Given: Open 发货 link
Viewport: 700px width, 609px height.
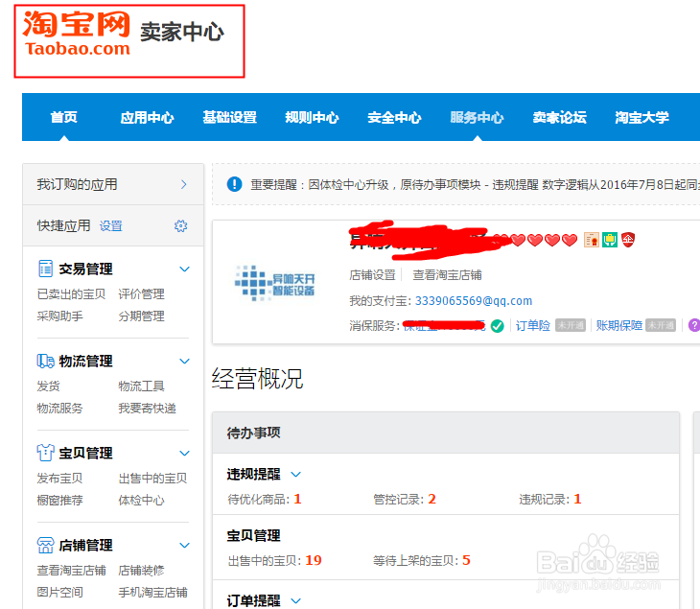Looking at the screenshot, I should tap(48, 386).
